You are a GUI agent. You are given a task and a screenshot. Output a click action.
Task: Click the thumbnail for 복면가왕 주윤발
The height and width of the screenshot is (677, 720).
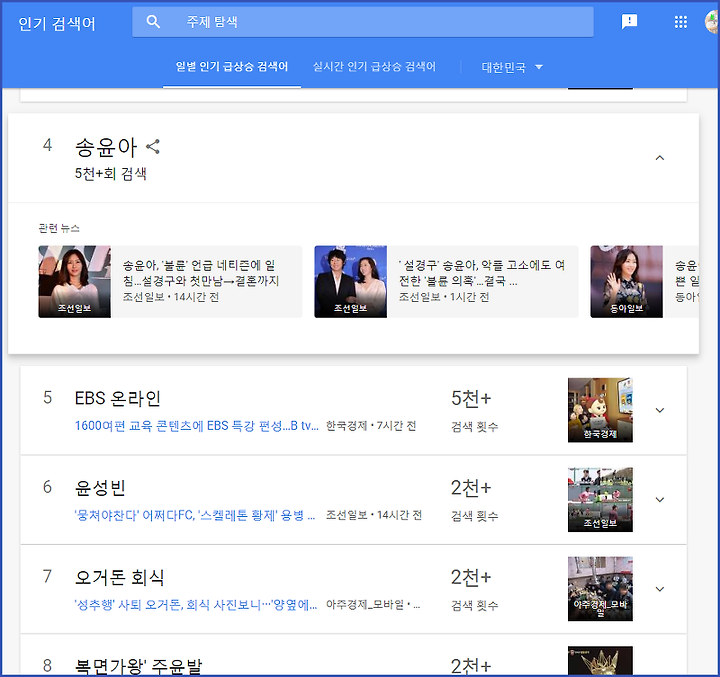(600, 661)
